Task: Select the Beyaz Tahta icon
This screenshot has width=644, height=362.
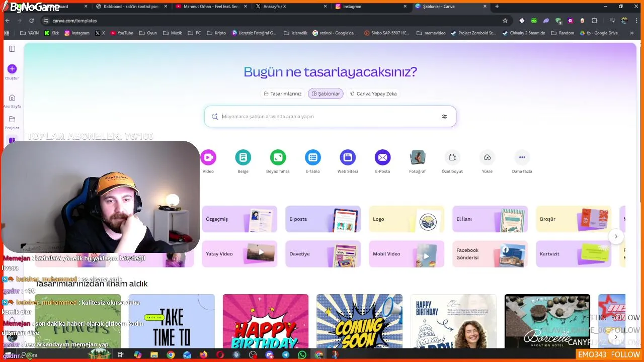Action: click(x=278, y=157)
